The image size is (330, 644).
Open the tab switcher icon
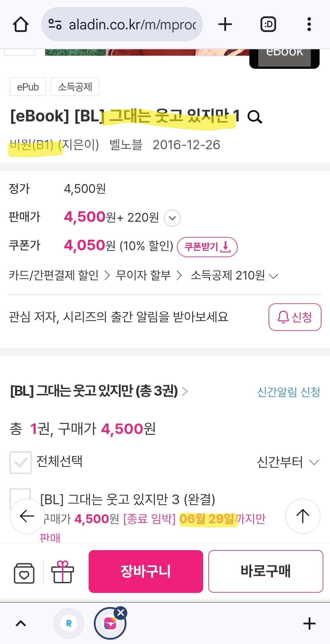(x=268, y=24)
